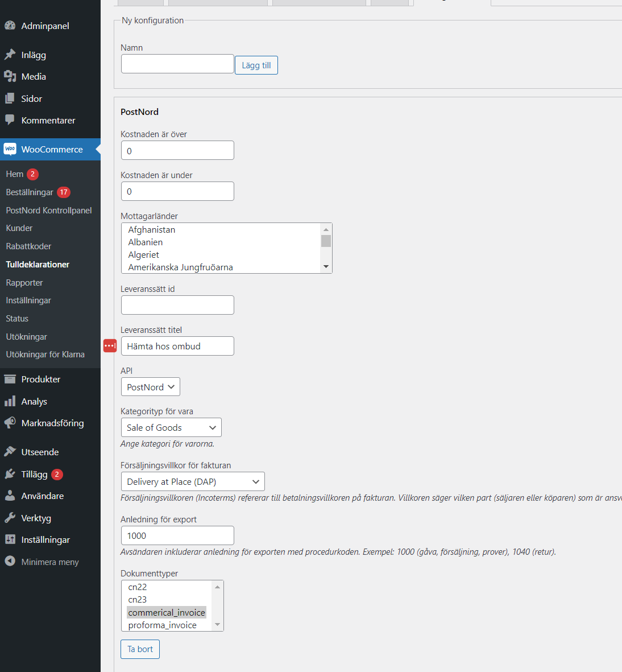Focus the Leveranssätt titel field

(x=177, y=346)
